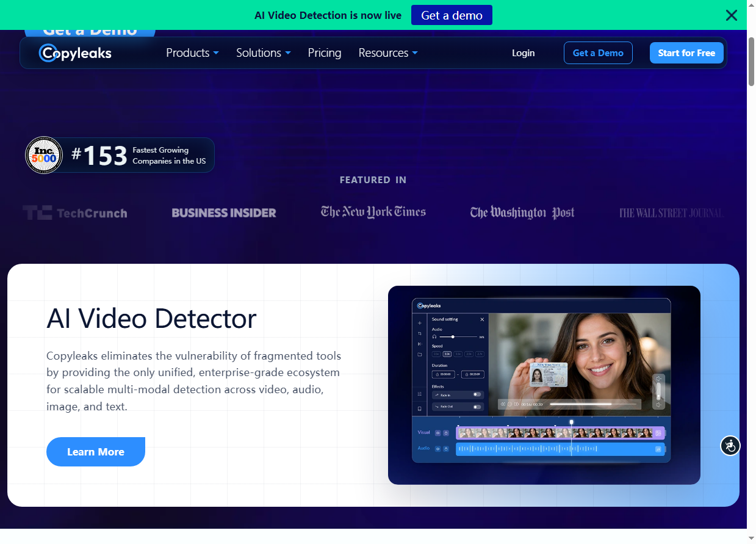The width and height of the screenshot is (756, 544).
Task: Click Get a demo in the green banner
Action: point(452,15)
